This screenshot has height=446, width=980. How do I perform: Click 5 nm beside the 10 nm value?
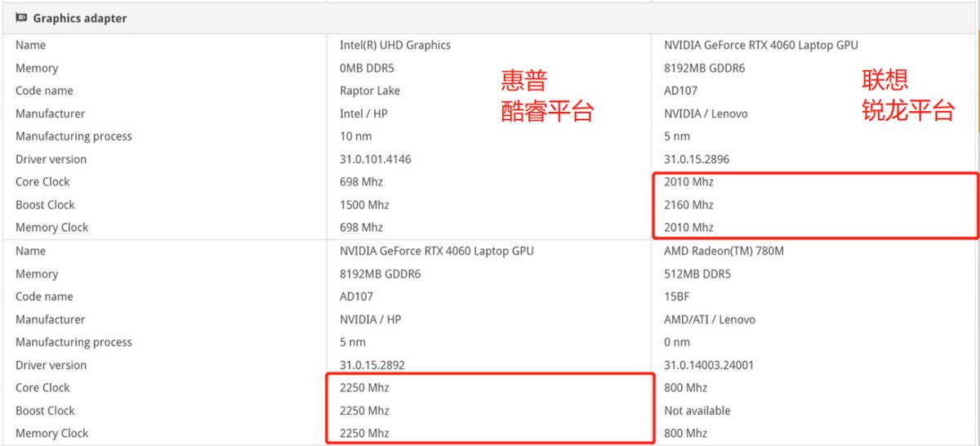[x=677, y=136]
